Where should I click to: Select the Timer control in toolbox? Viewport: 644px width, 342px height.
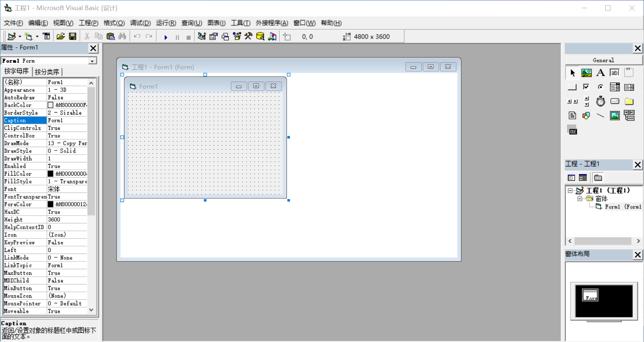point(601,101)
